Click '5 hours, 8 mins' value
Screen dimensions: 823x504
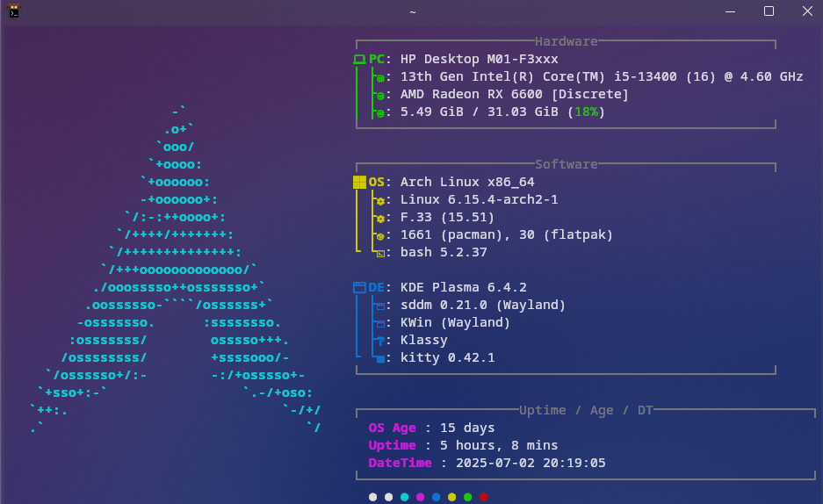point(499,445)
